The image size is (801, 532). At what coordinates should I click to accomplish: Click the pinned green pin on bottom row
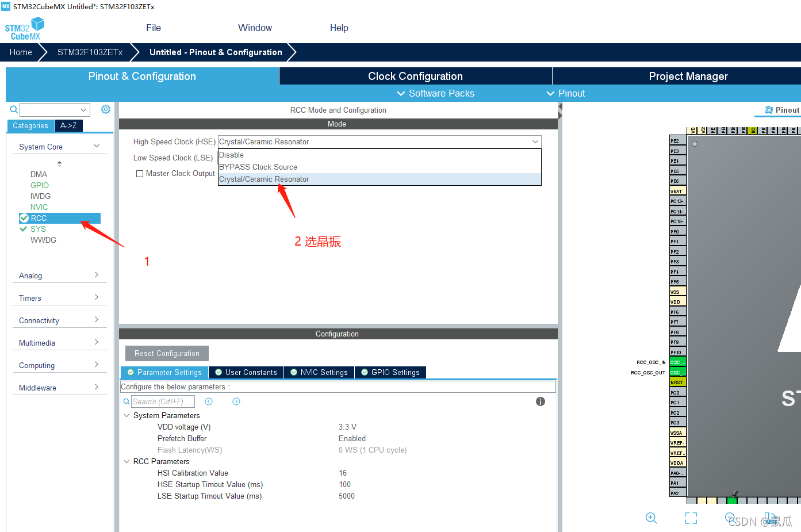(732, 500)
